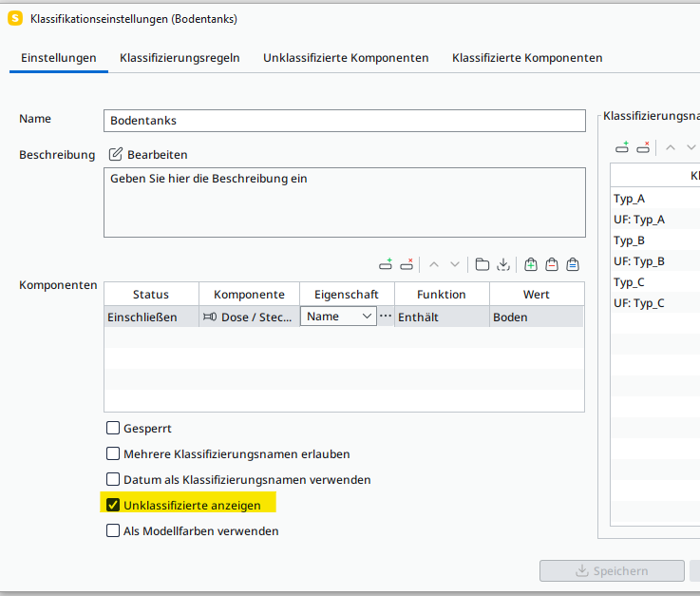The height and width of the screenshot is (596, 700).
Task: Click the remove component row icon
Action: (x=407, y=264)
